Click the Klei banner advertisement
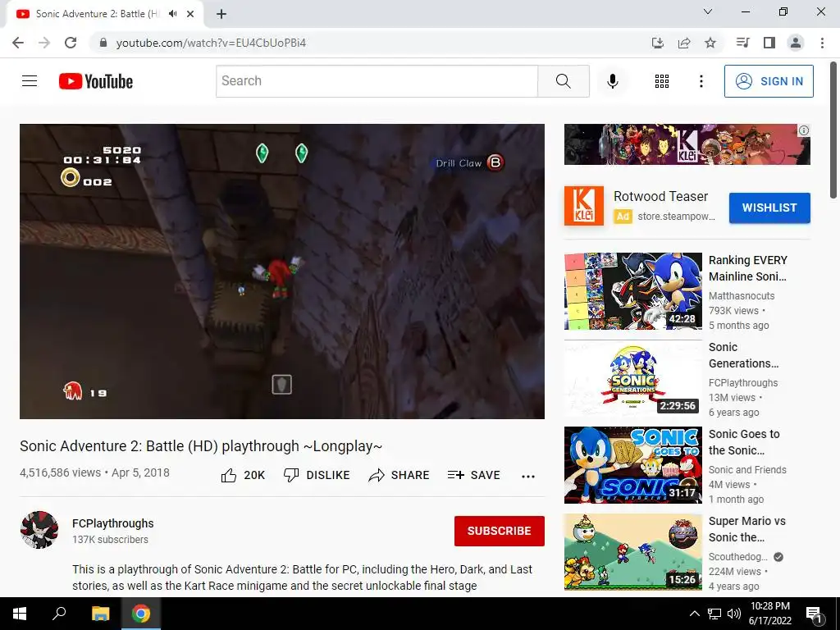 (x=687, y=144)
